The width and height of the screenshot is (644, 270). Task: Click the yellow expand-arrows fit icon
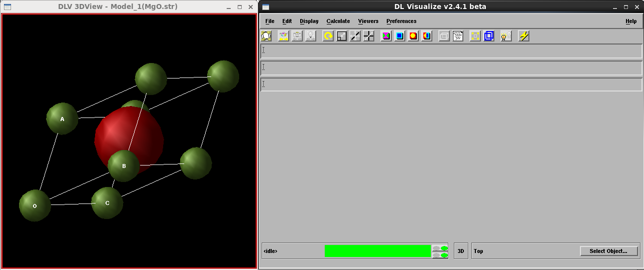(x=475, y=36)
